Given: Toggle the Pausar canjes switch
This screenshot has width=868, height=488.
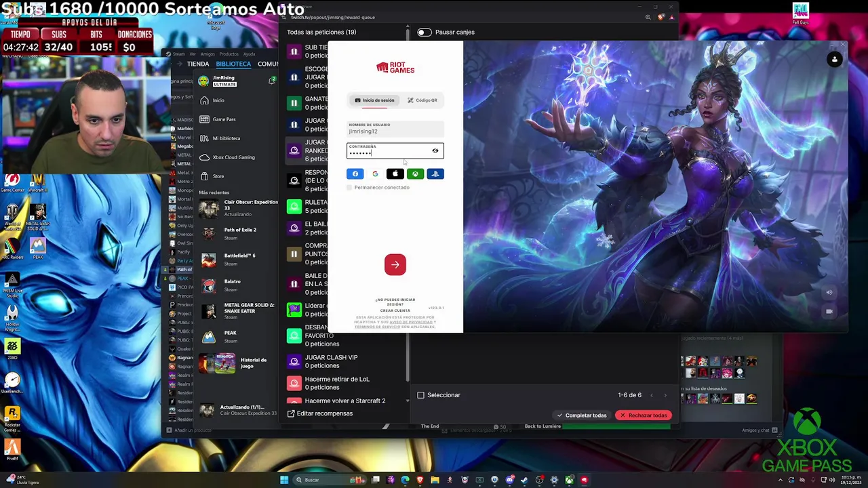Looking at the screenshot, I should coord(425,32).
